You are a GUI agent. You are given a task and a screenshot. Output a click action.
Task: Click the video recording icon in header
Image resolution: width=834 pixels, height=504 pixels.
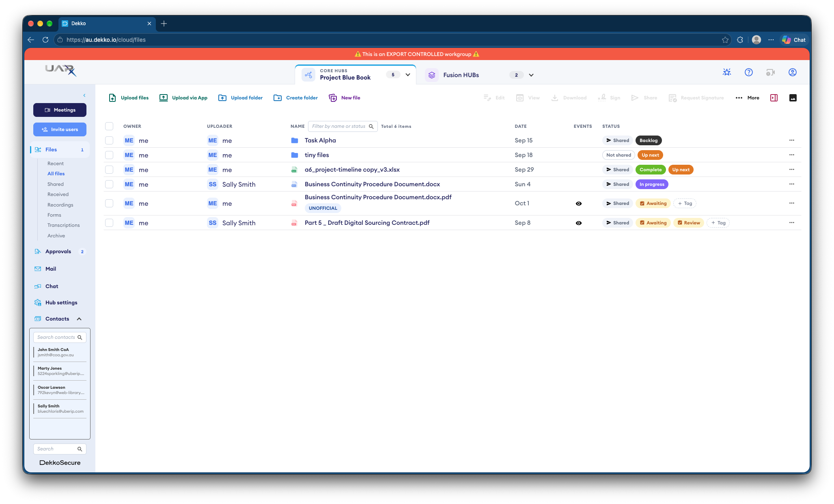(x=770, y=72)
